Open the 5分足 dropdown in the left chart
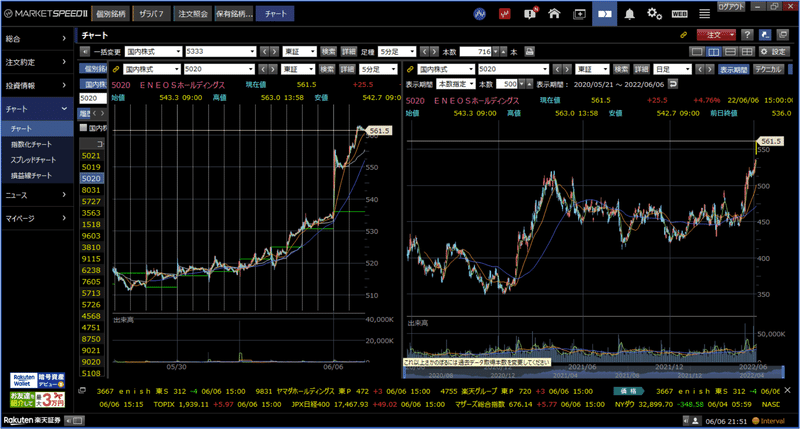This screenshot has width=800, height=429. pos(378,69)
